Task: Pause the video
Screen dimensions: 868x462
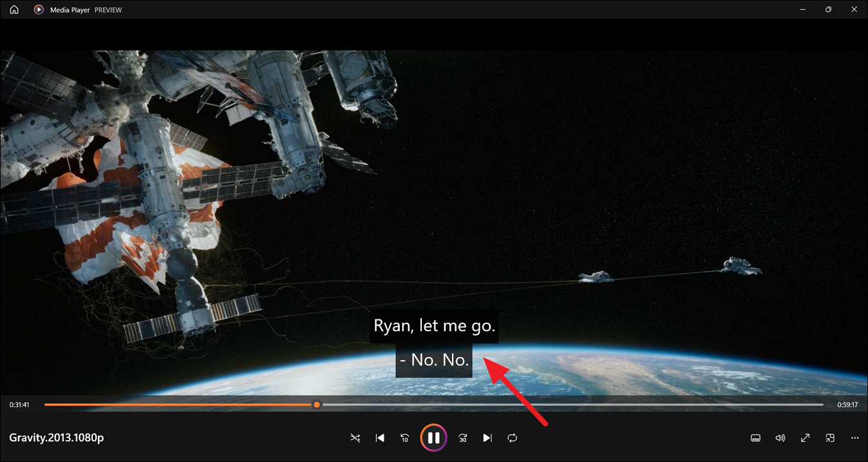Action: 434,438
